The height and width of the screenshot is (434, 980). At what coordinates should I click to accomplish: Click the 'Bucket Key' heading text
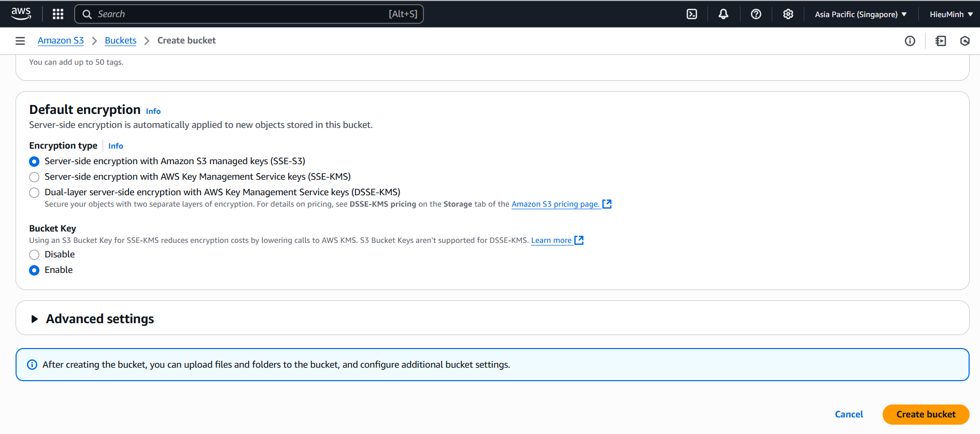point(53,228)
